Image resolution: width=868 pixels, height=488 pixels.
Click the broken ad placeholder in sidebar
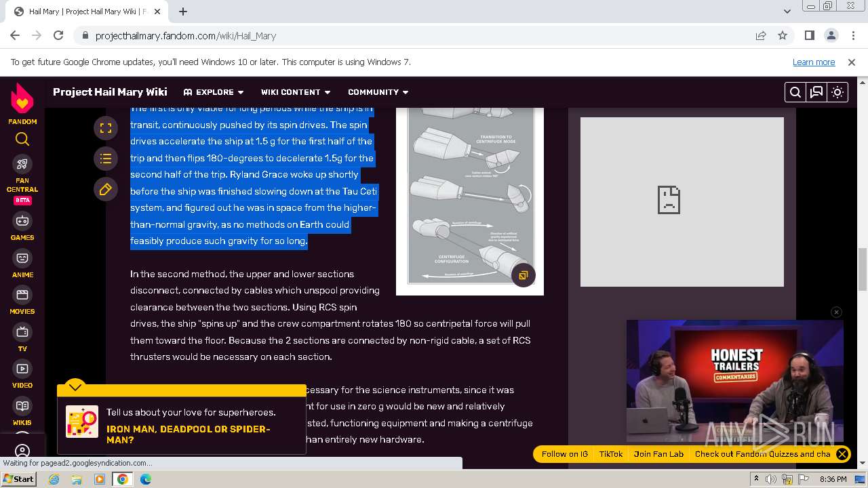[x=682, y=202]
